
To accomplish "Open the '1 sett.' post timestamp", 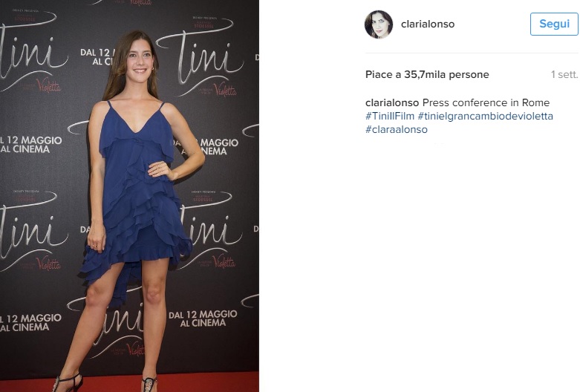I will pos(564,75).
